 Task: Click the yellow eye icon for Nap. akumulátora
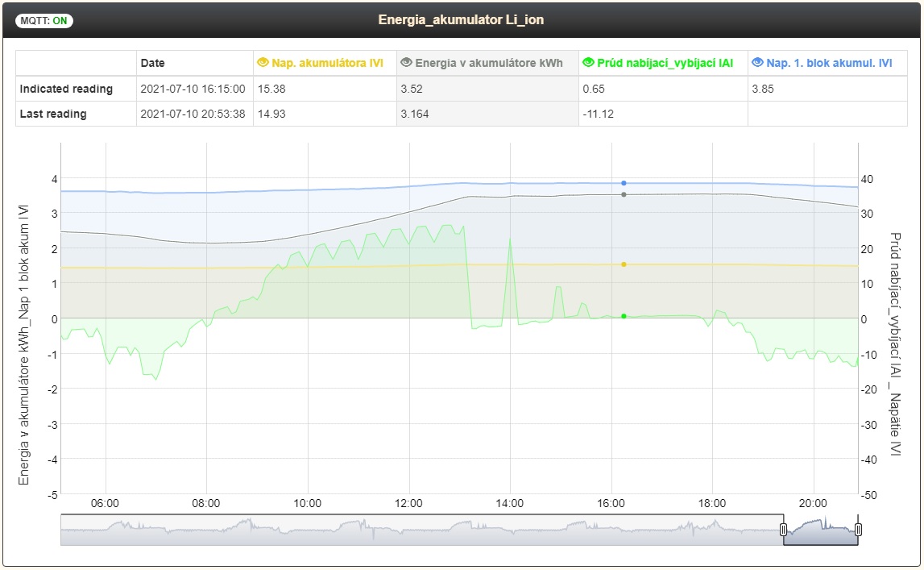tap(262, 63)
